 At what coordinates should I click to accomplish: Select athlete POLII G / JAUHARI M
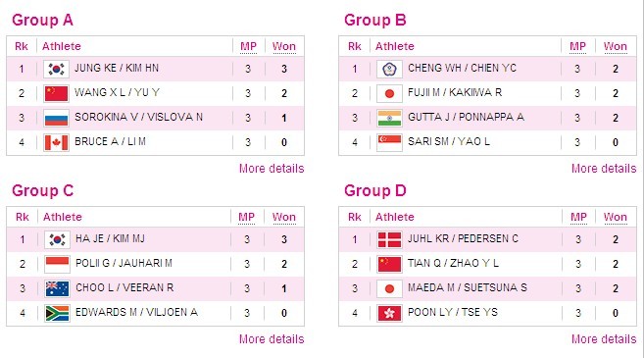tap(124, 263)
